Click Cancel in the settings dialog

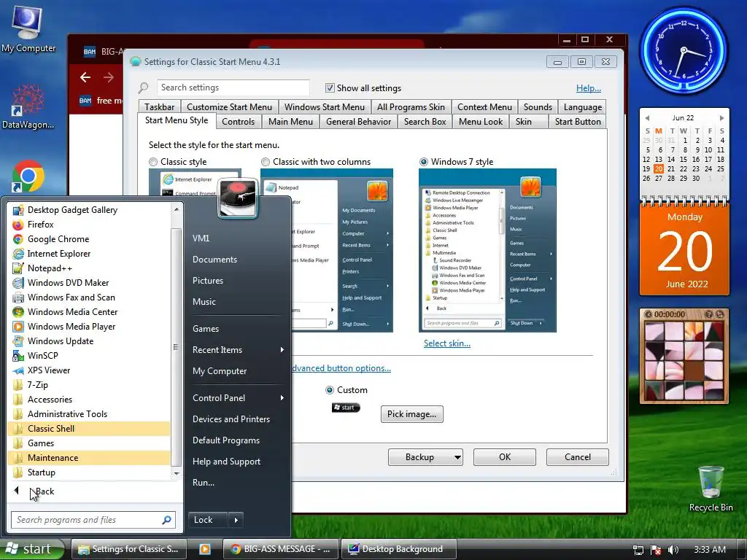click(x=578, y=457)
